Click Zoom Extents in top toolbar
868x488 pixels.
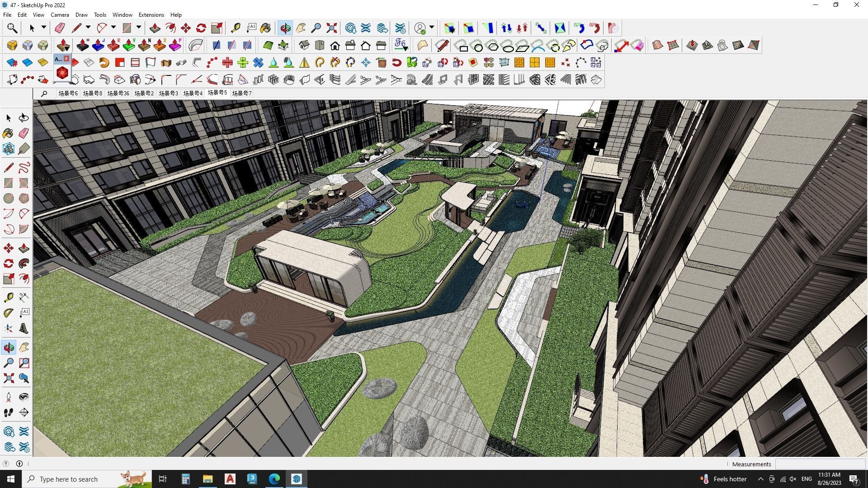[331, 28]
